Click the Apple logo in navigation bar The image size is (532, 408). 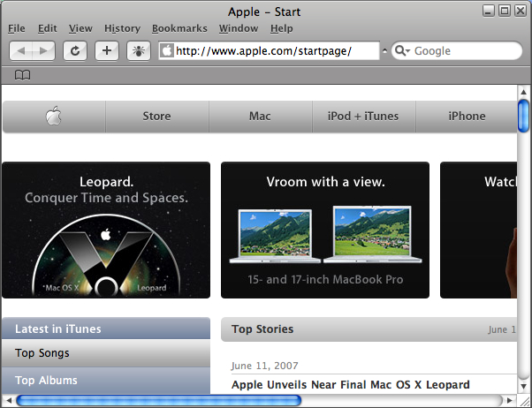click(54, 116)
